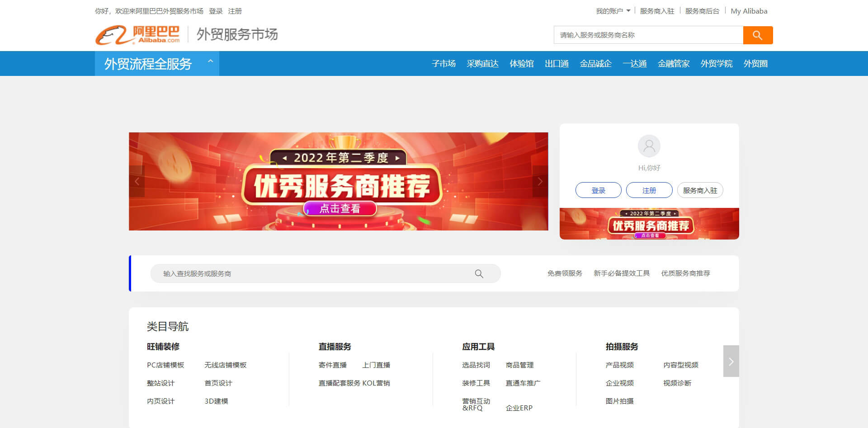This screenshot has height=428, width=868.
Task: Click the 登录 button in user card
Action: pos(598,190)
